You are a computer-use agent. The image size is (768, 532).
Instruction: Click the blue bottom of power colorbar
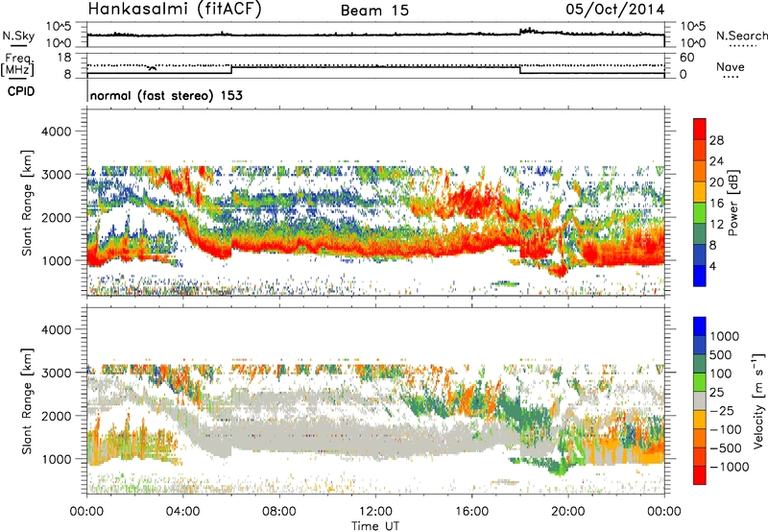coord(700,276)
